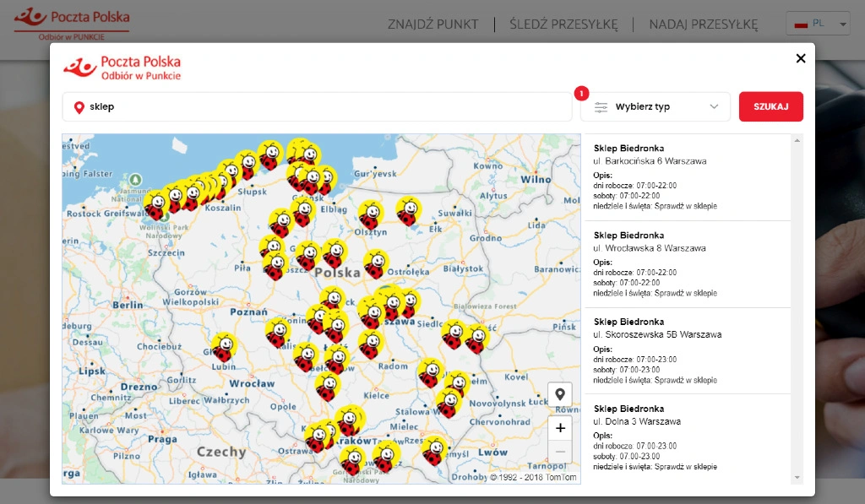Zoom out the map with minus button

[560, 452]
